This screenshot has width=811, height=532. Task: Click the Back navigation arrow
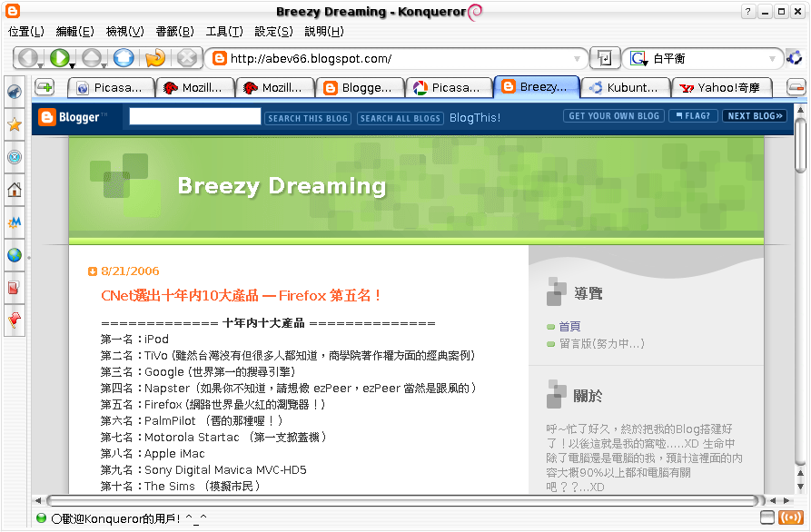[x=27, y=58]
